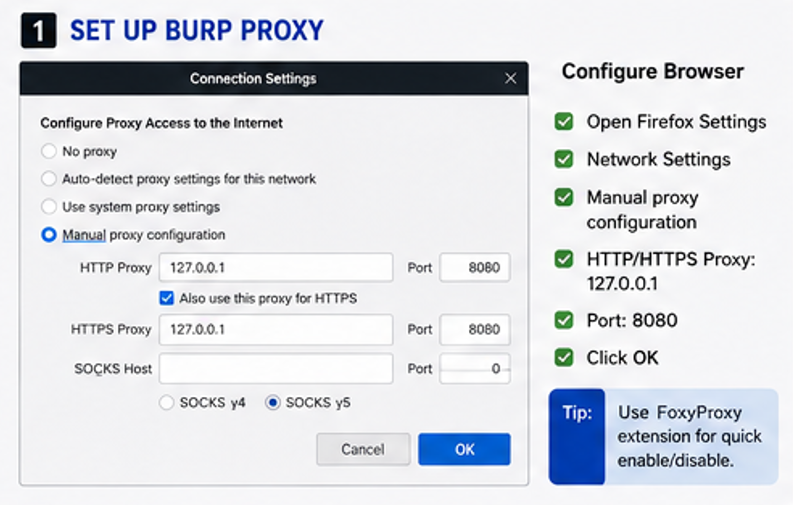This screenshot has width=793, height=505.
Task: Click the 'SET UP BURP PROXY' heading
Action: 197,30
